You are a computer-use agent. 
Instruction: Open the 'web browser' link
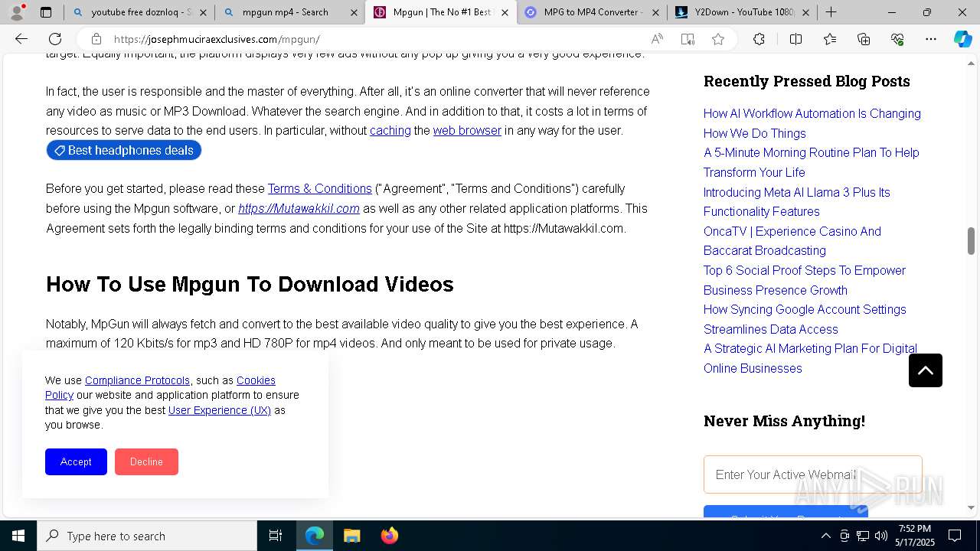point(467,131)
